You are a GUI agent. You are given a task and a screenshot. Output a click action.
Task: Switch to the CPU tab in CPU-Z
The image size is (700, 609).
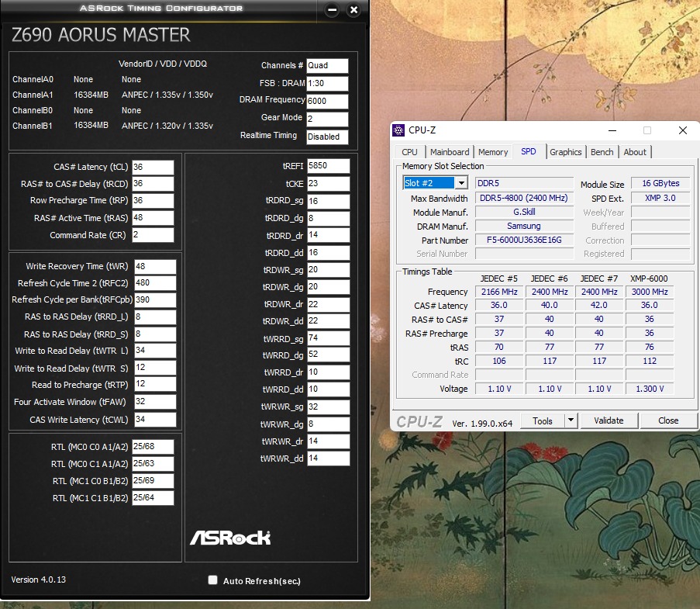(x=409, y=152)
